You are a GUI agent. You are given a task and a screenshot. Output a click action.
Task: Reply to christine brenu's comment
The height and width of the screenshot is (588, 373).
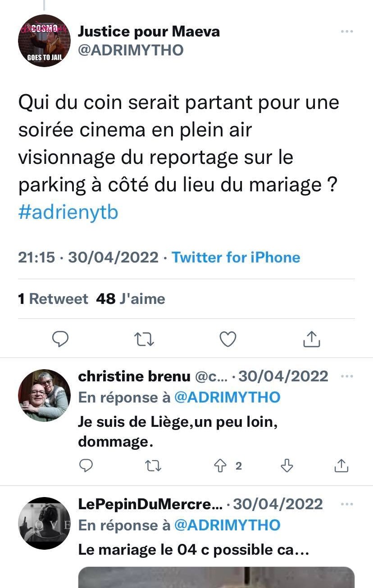[86, 466]
